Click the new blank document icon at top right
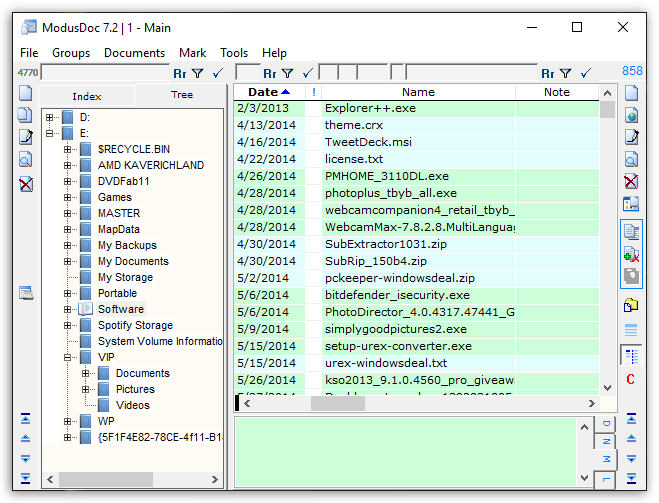Viewport: 659px width, 503px height. click(x=631, y=93)
